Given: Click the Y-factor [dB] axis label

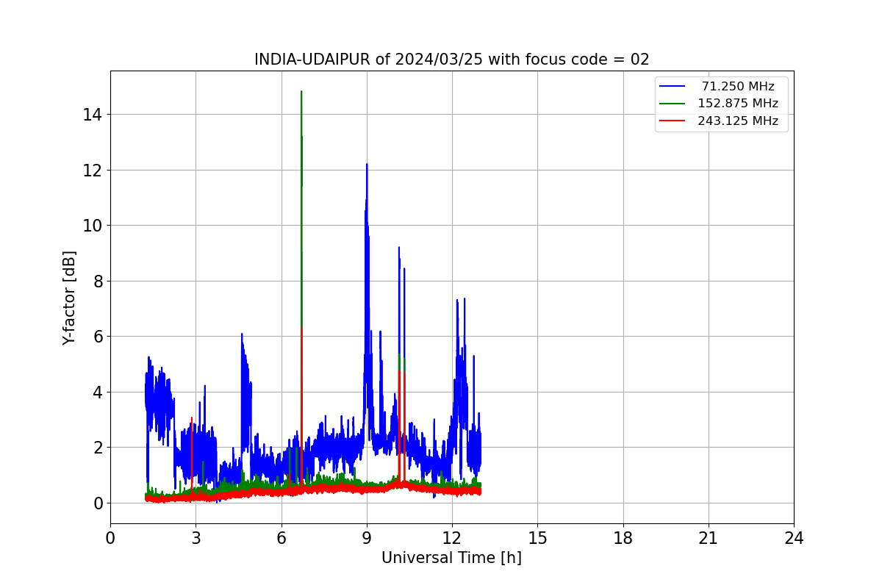Looking at the screenshot, I should click(69, 298).
